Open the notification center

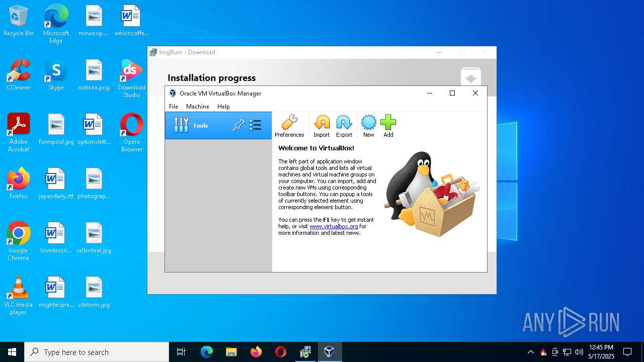click(627, 352)
